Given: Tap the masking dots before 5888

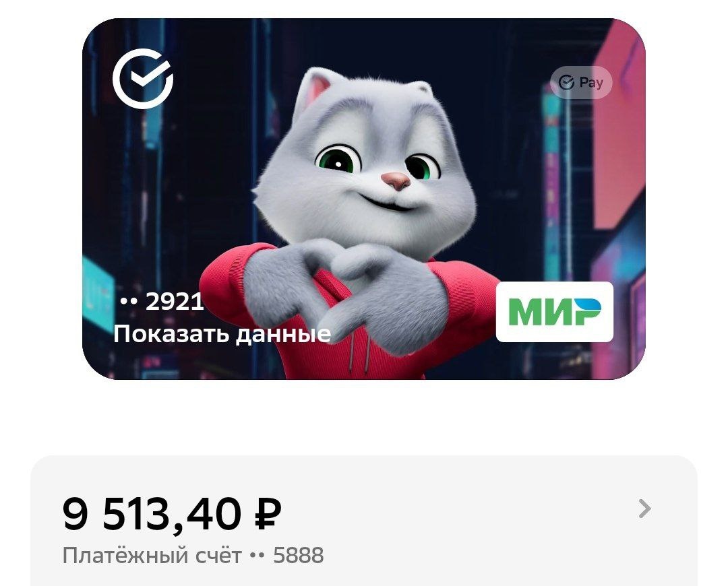Looking at the screenshot, I should 257,555.
